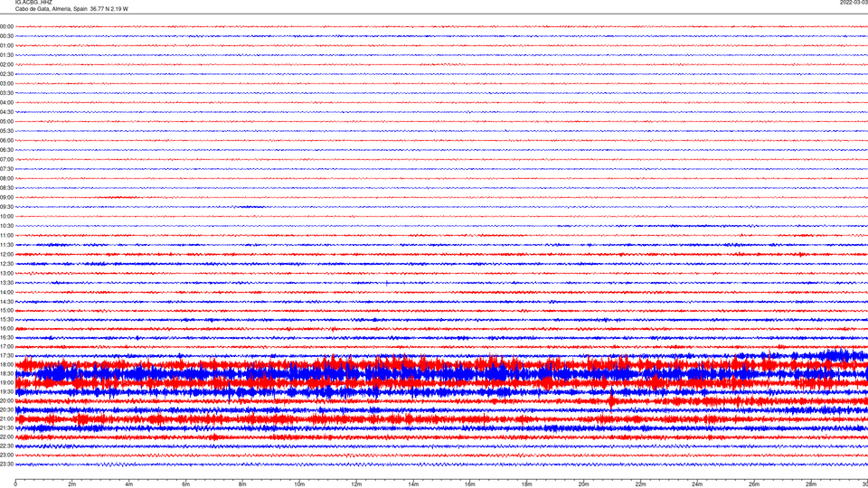
Task: Click the 20:30 time label
Action: pyautogui.click(x=6, y=410)
